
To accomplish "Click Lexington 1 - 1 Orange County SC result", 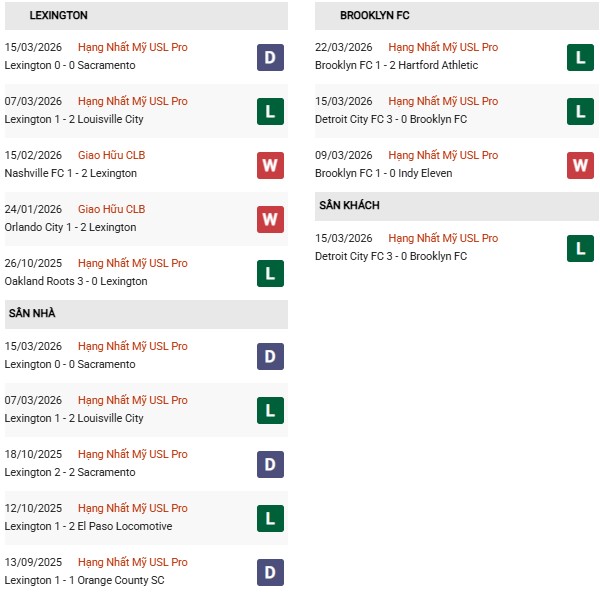I will pos(85,580).
